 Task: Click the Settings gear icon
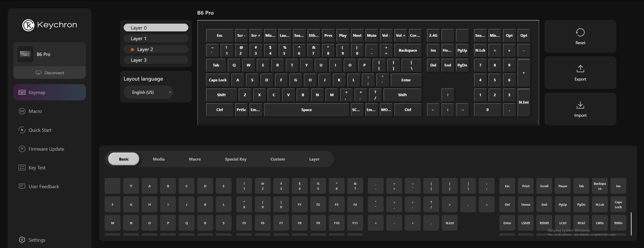(22, 240)
